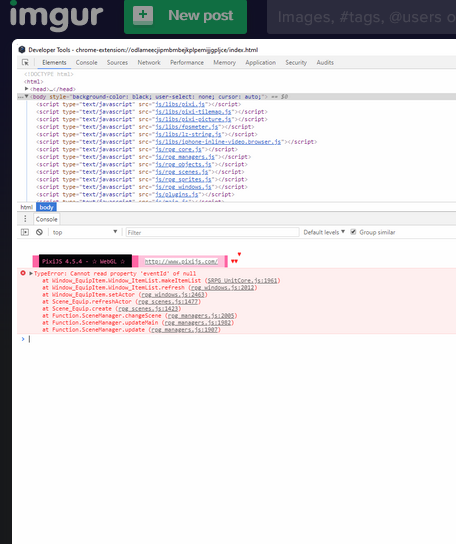Open js/rpg_scenes.js source link
Image resolution: width=456 pixels, height=544 pixels.
coord(182,172)
